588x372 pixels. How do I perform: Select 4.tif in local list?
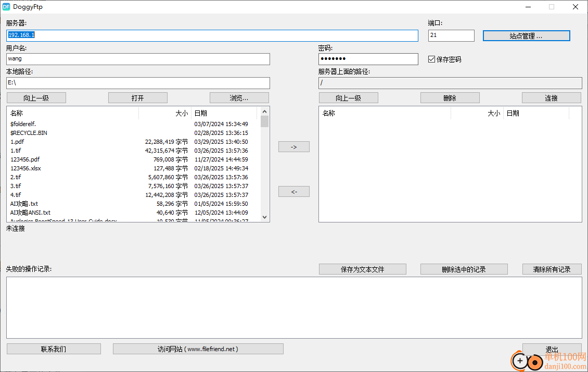tap(16, 195)
